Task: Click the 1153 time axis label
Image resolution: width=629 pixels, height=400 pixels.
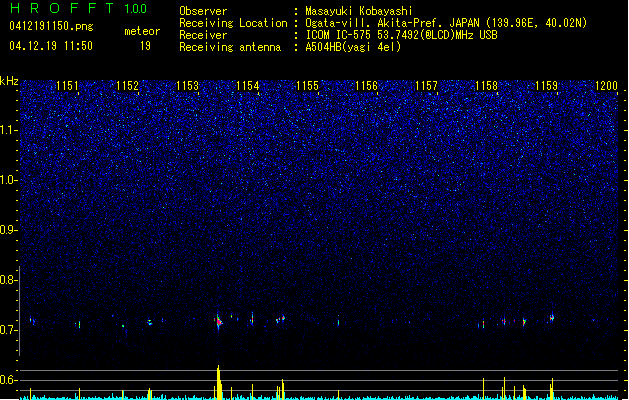Action: point(187,86)
